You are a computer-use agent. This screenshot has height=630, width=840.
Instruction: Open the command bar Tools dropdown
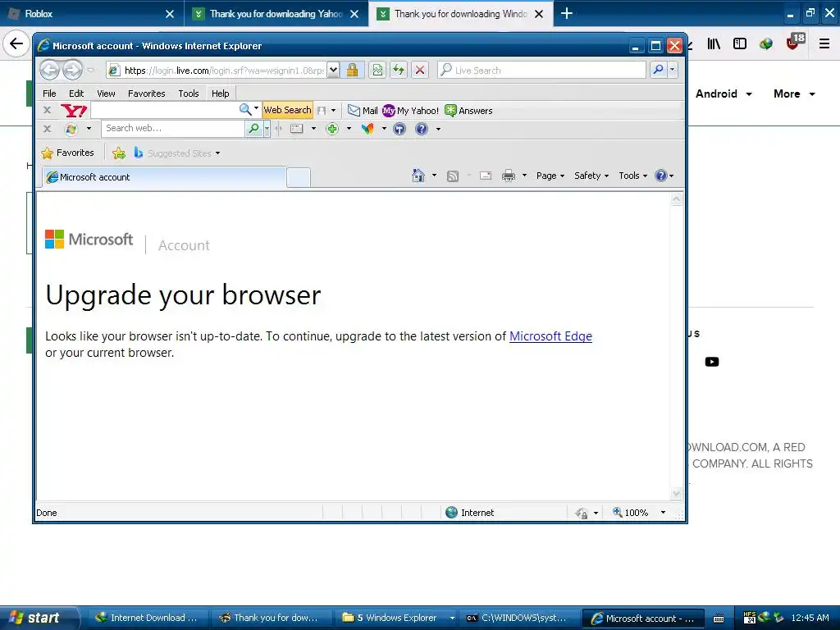[632, 176]
